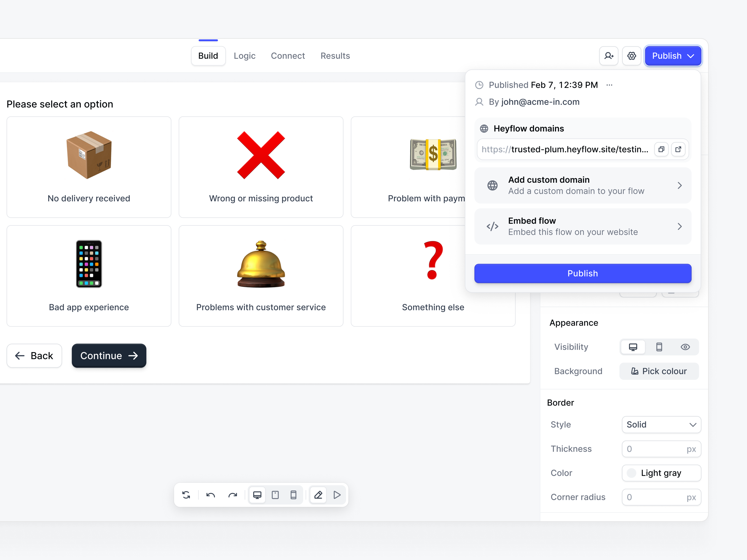Copy the Heyflow domain URL
The width and height of the screenshot is (747, 560).
[x=661, y=149]
